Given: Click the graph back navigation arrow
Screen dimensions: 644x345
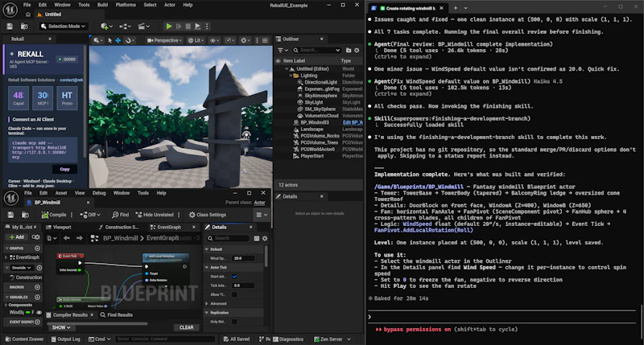Looking at the screenshot, I should [x=67, y=238].
